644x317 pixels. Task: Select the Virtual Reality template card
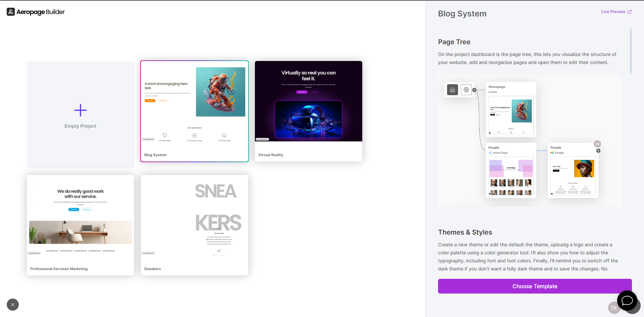[309, 111]
